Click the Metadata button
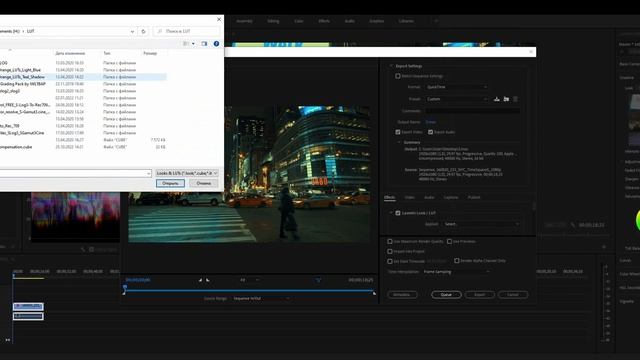The height and width of the screenshot is (360, 640). click(x=402, y=295)
